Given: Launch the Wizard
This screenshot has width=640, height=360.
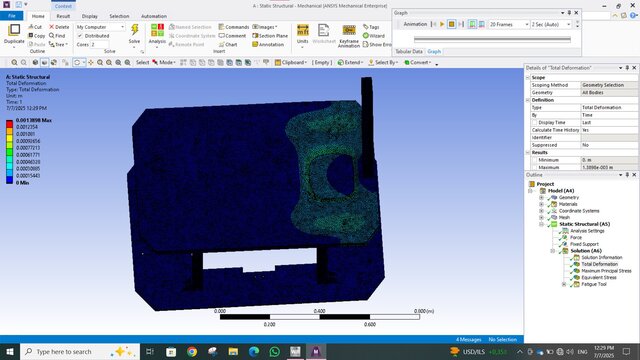Looking at the screenshot, I should click(373, 36).
